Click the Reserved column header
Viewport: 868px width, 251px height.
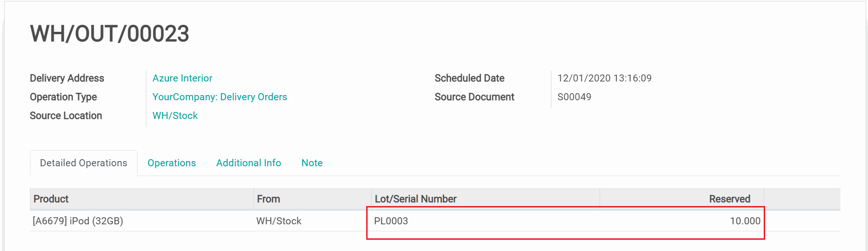pyautogui.click(x=729, y=199)
